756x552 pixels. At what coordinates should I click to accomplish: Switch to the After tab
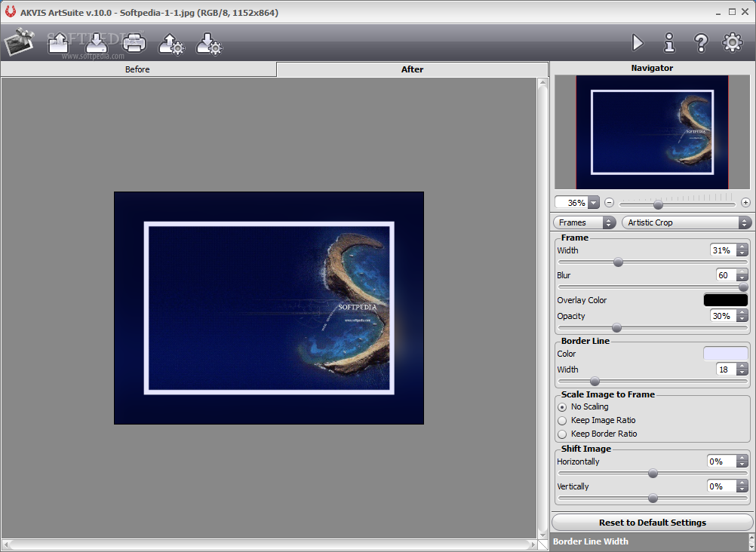click(412, 69)
